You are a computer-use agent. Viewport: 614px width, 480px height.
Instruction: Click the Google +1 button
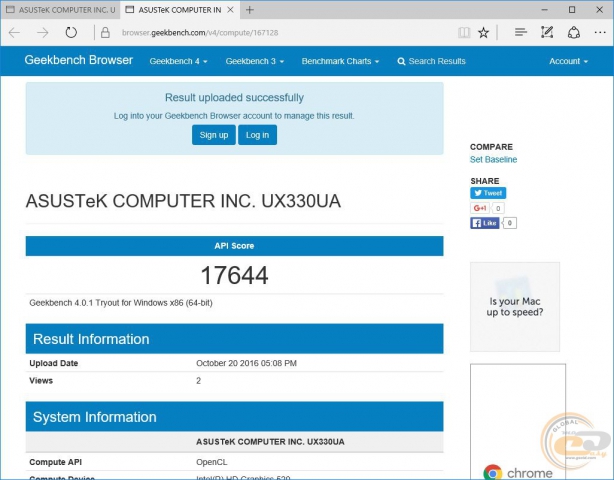click(x=480, y=208)
